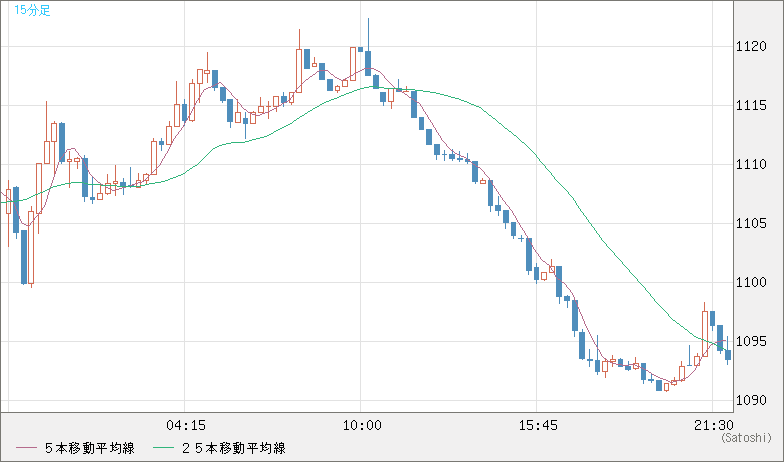Click the 1115 price axis label
This screenshot has width=784, height=462.
[751, 106]
